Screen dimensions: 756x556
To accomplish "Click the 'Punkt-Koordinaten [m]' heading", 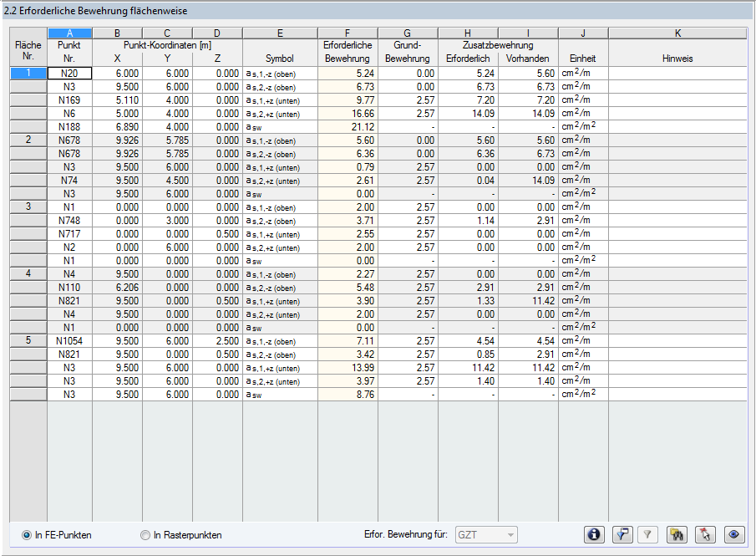I will 167,45.
